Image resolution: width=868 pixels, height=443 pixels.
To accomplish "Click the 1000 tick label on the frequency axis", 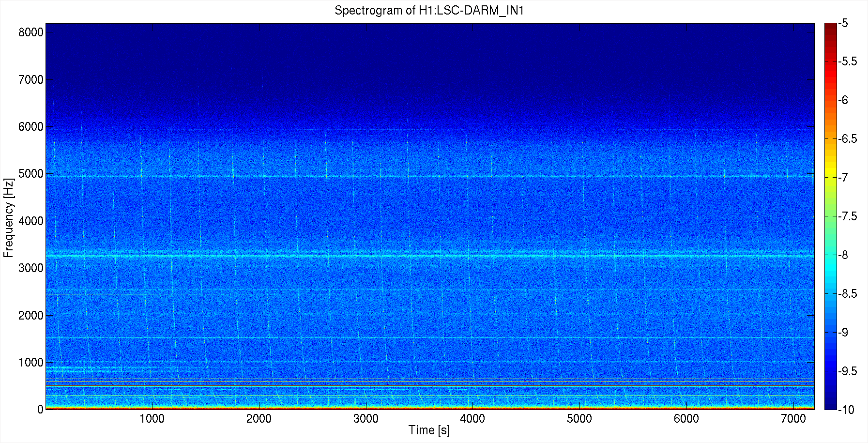I will [x=31, y=363].
